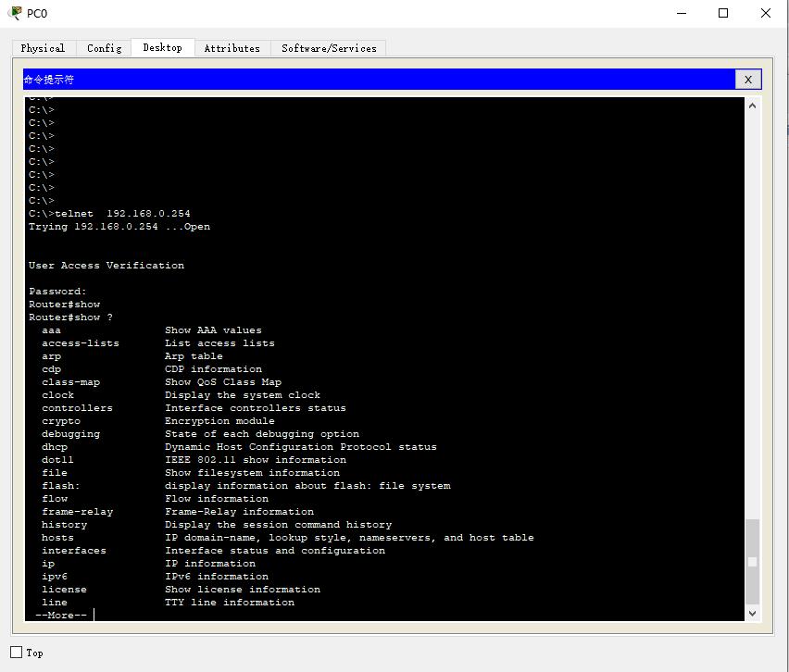This screenshot has width=789, height=672.
Task: Enable the Top checkbox
Action: [17, 653]
